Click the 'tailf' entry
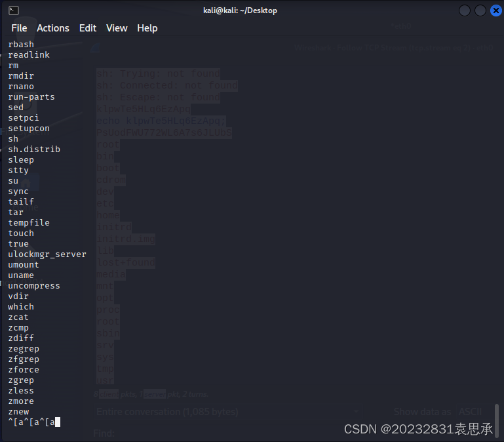504x442 pixels. click(21, 202)
